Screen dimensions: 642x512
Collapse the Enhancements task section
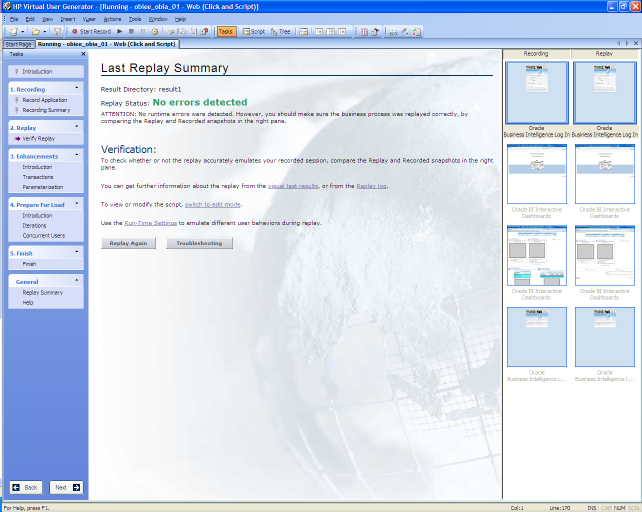click(78, 156)
